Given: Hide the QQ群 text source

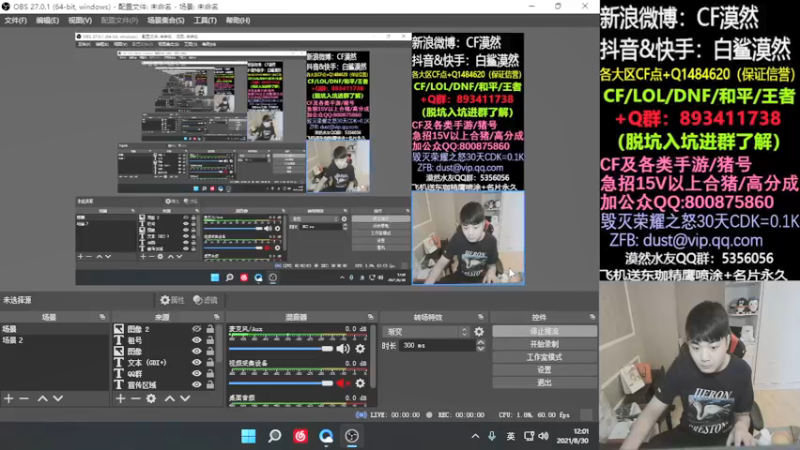Looking at the screenshot, I should tap(196, 373).
